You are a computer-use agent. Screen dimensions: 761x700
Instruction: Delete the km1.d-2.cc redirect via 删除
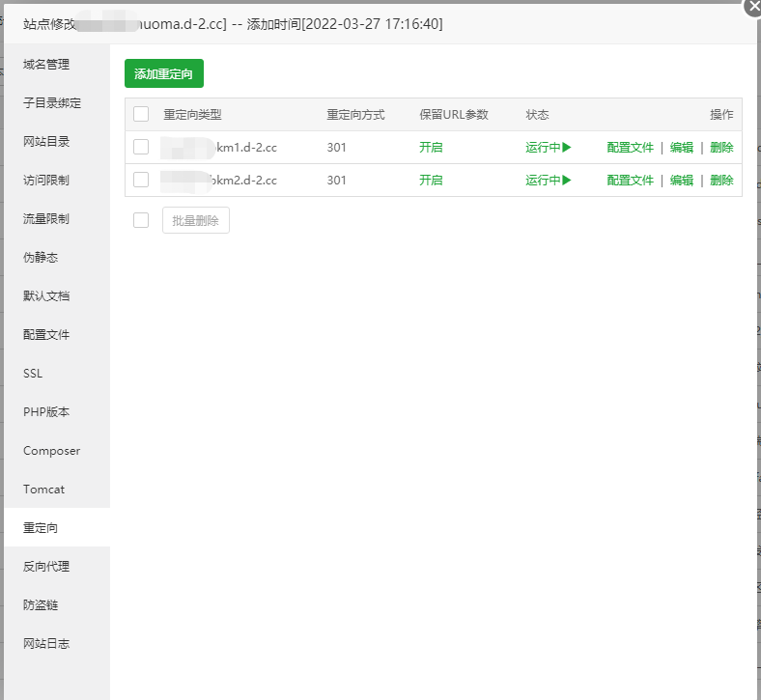tap(721, 148)
